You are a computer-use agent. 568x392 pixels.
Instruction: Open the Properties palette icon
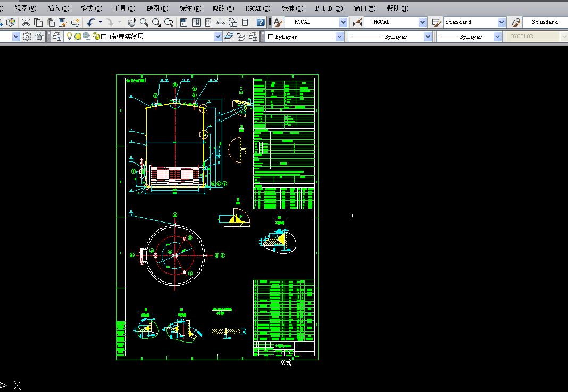(183, 22)
